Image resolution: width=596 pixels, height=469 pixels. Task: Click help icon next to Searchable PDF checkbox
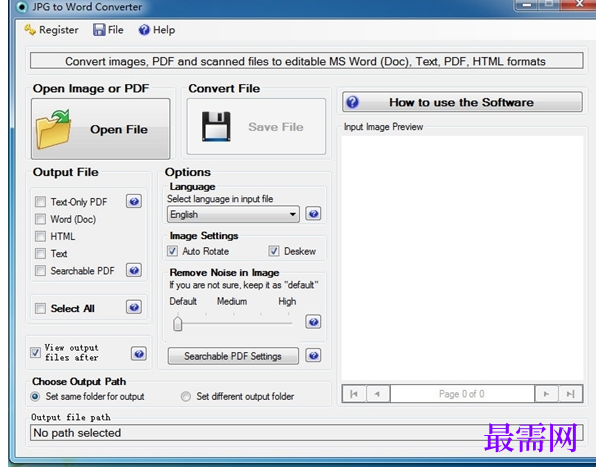[134, 270]
